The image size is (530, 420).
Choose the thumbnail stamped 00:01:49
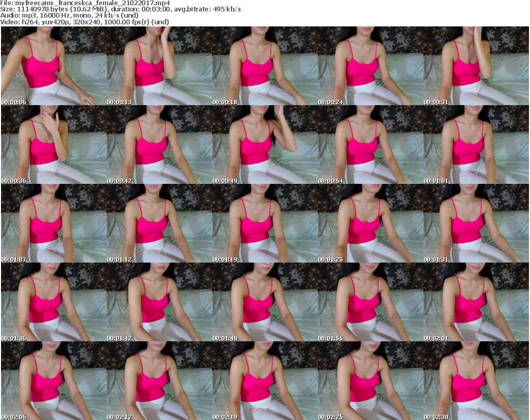(x=264, y=302)
